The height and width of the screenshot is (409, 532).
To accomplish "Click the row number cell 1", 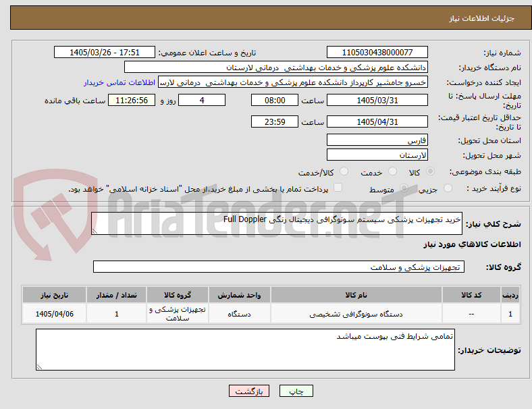I will (x=510, y=314).
